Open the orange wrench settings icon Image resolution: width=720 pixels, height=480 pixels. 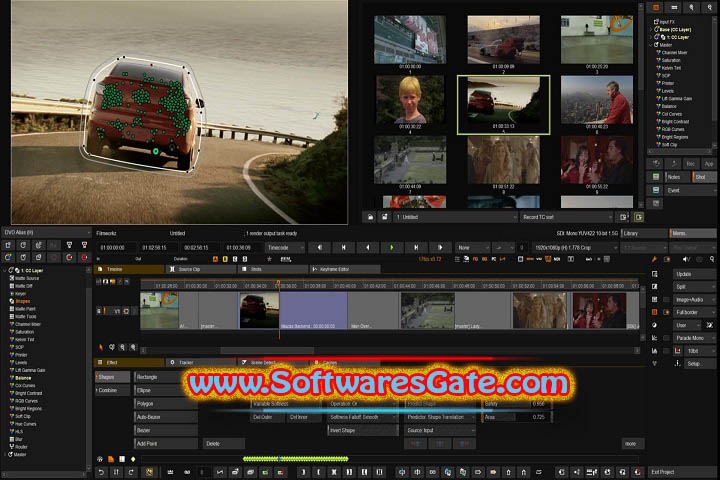coord(654,259)
